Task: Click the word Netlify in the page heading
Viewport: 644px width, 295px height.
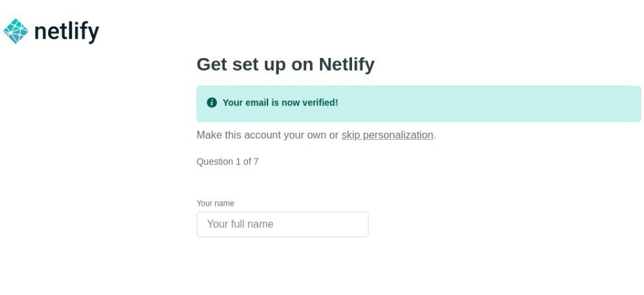Action: 346,64
